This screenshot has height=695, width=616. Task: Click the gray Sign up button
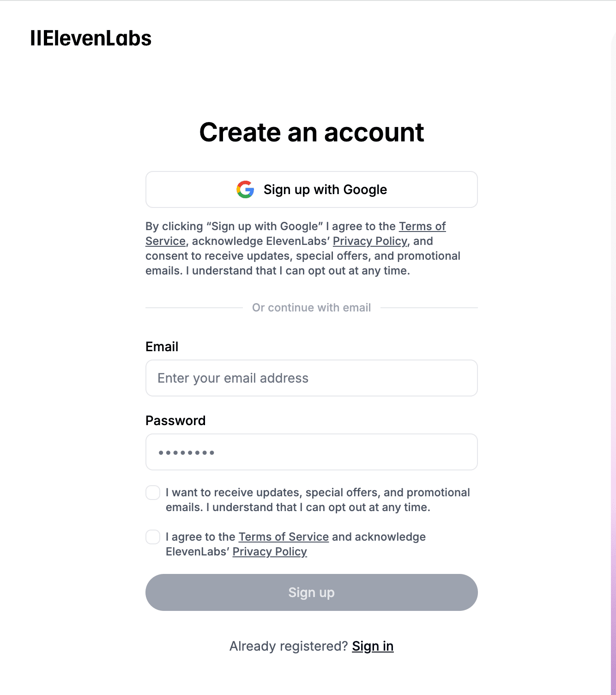[x=312, y=592]
